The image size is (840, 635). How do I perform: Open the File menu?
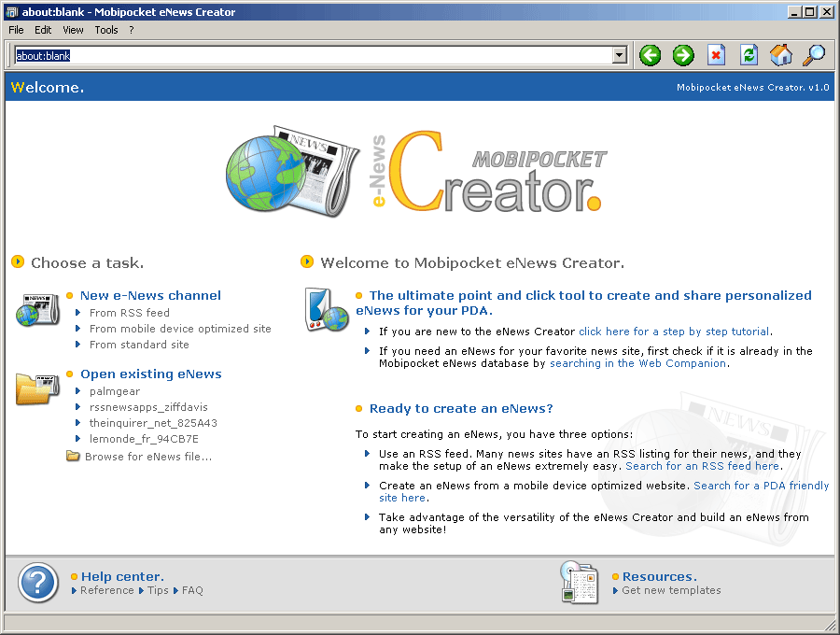(16, 30)
